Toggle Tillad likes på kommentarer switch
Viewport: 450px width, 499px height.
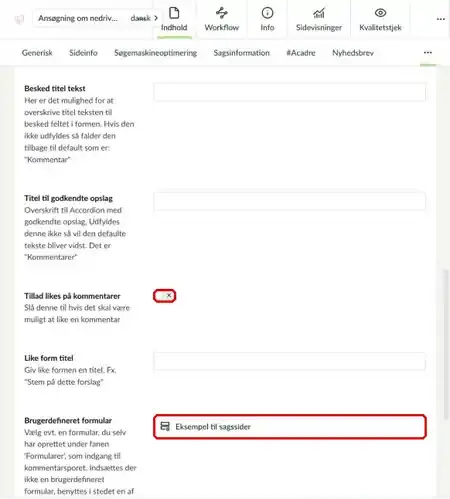click(165, 296)
